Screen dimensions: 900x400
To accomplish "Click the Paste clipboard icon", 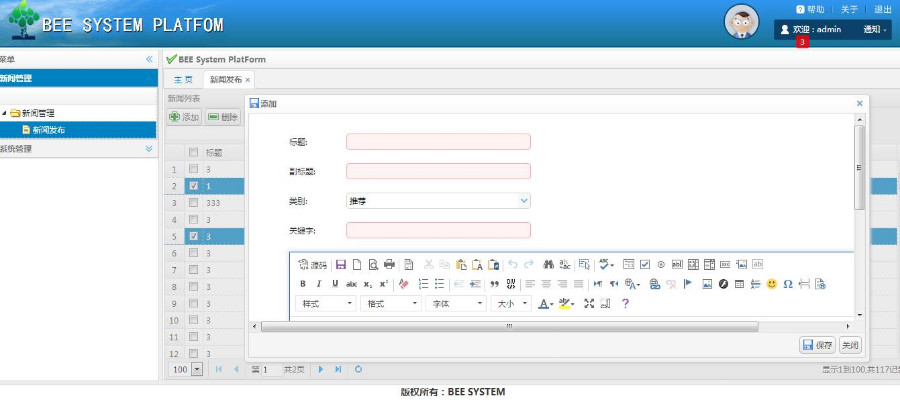I will (x=461, y=265).
